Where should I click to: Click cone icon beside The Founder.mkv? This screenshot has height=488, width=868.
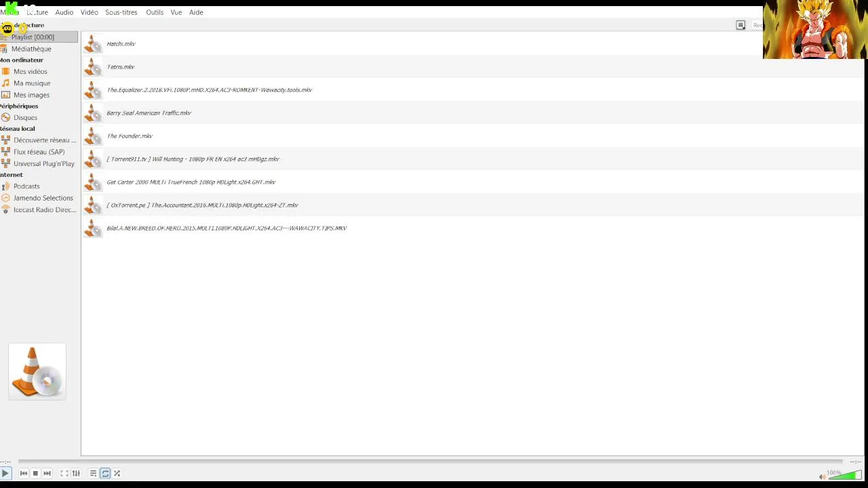92,136
